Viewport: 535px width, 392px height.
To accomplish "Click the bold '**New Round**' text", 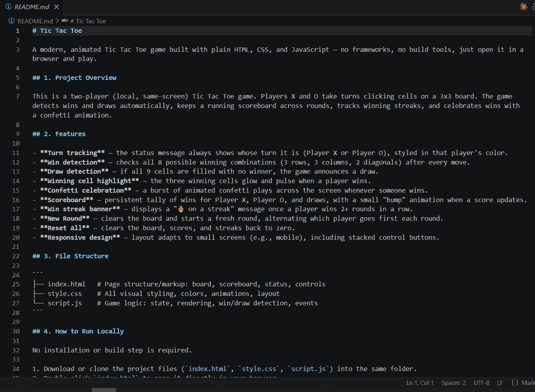I will pyautogui.click(x=65, y=219).
